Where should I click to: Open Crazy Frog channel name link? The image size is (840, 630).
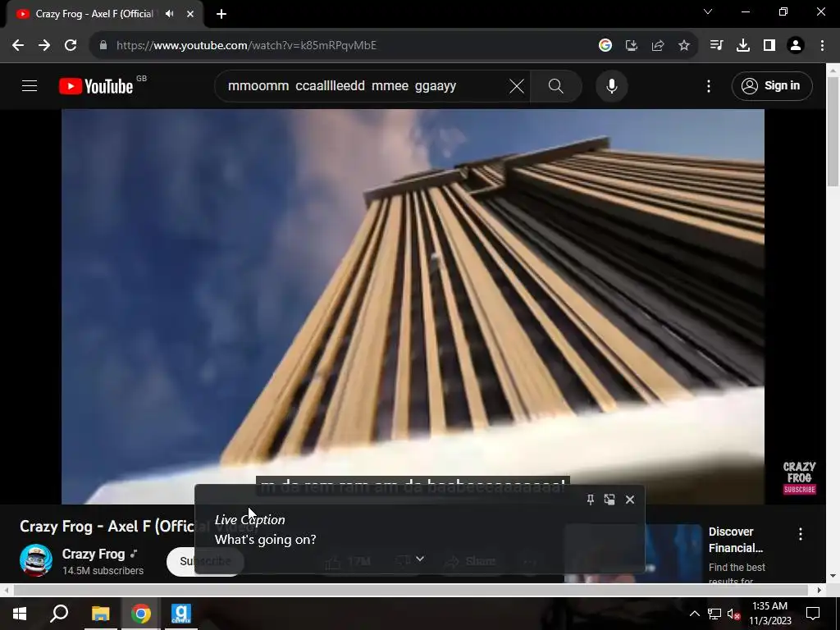pyautogui.click(x=94, y=554)
